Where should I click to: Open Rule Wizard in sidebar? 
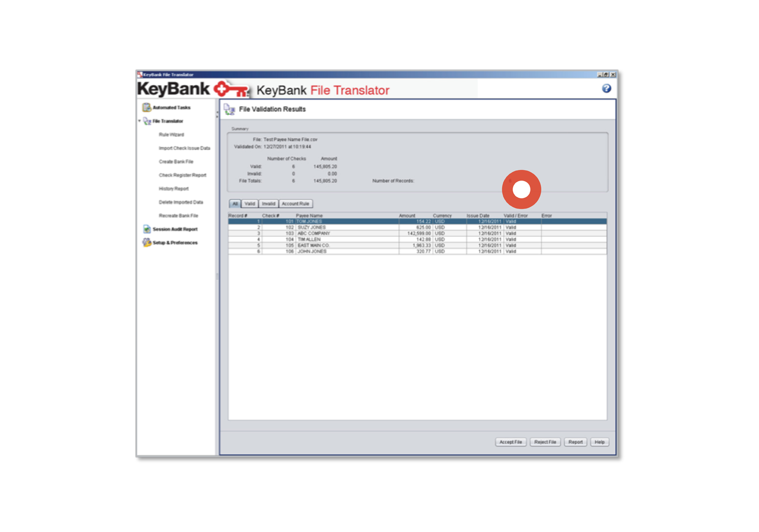pyautogui.click(x=171, y=135)
